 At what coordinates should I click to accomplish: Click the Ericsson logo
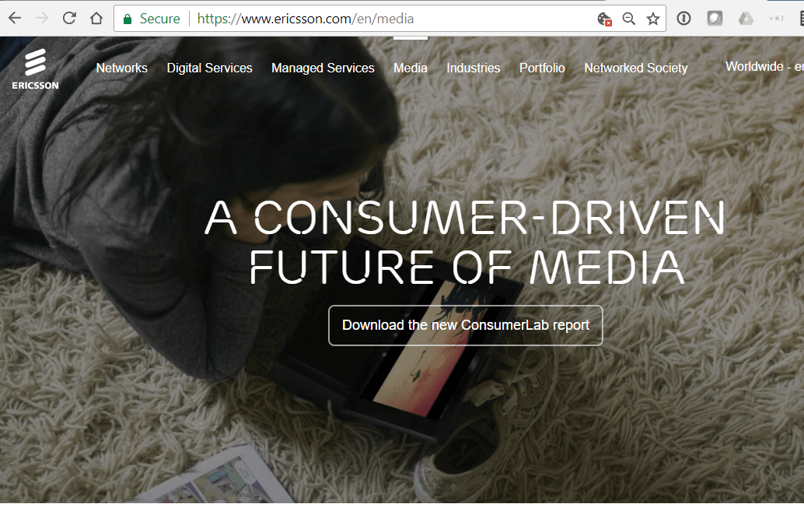pyautogui.click(x=35, y=68)
